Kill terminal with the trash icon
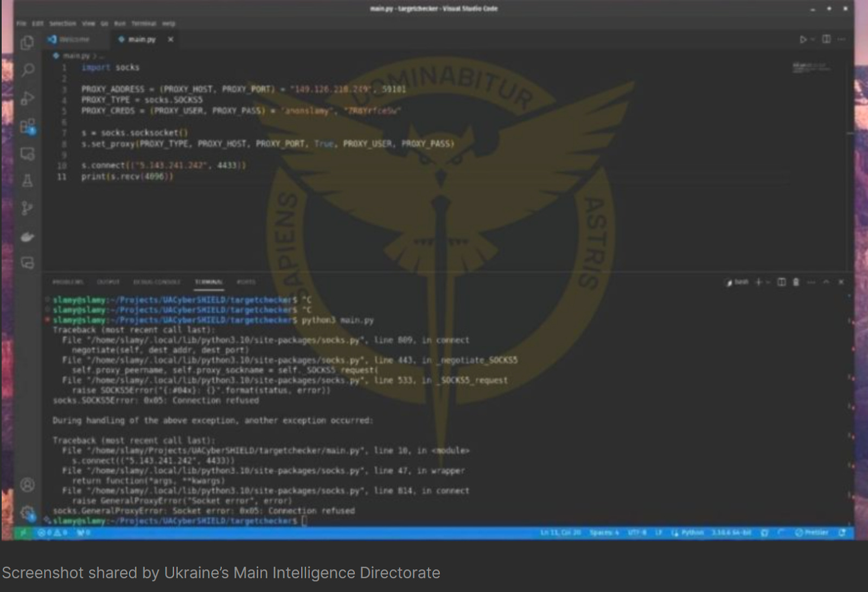This screenshot has height=592, width=868. click(x=796, y=282)
